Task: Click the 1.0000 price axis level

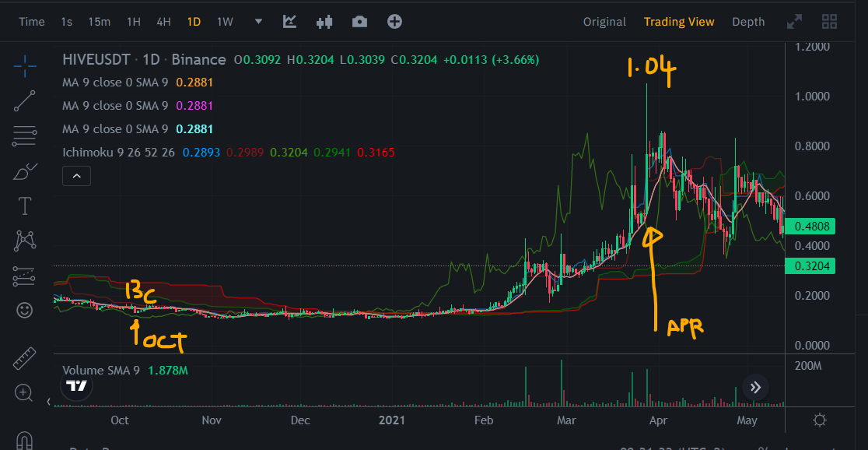Action: [812, 97]
